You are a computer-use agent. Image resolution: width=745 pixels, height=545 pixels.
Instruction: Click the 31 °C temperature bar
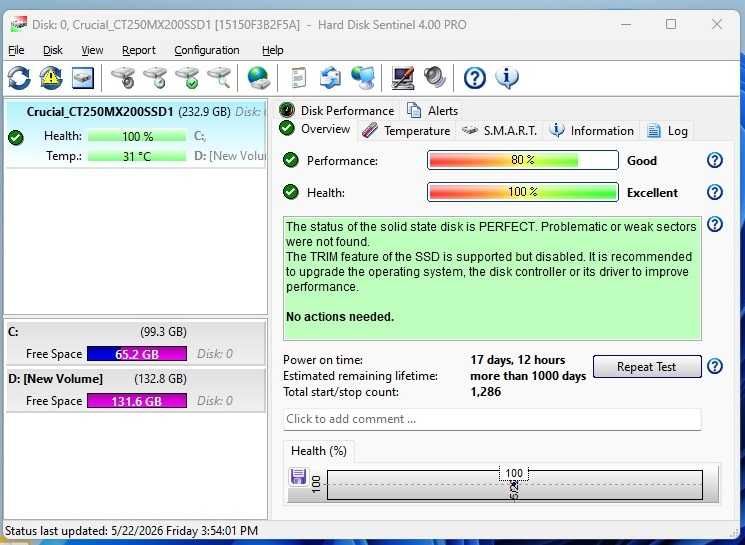point(137,156)
